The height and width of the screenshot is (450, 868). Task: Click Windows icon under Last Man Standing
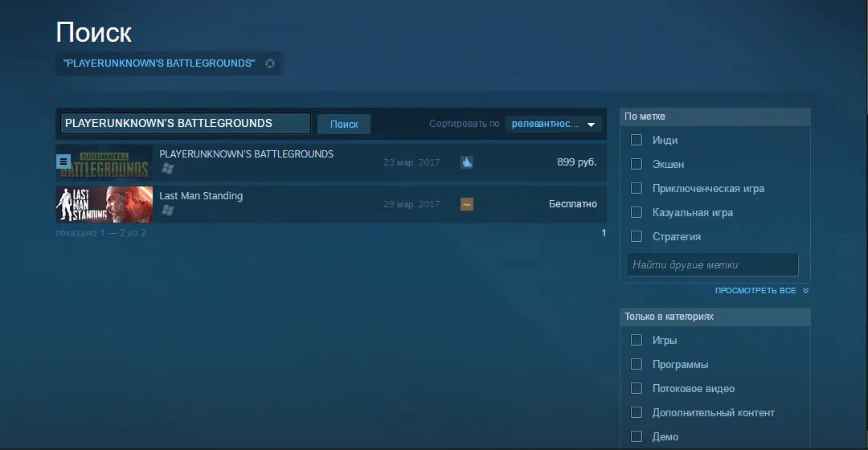168,211
